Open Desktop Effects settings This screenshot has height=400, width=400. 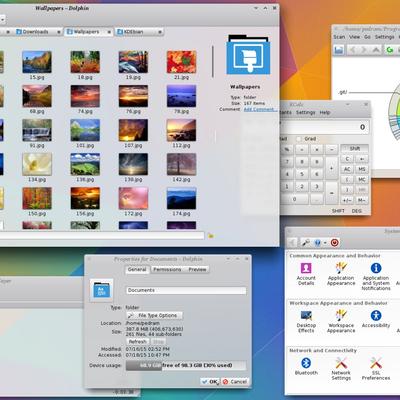click(x=306, y=321)
